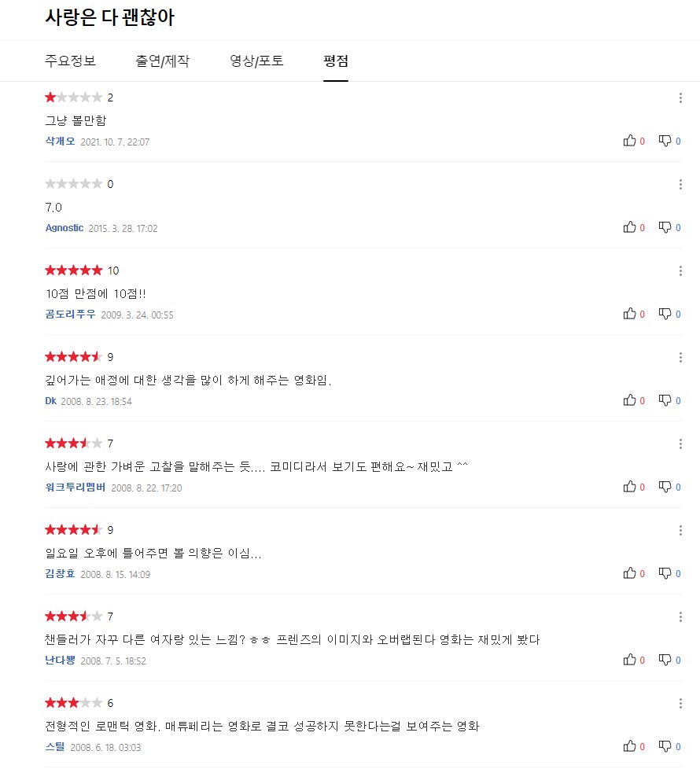Image resolution: width=700 pixels, height=773 pixels.
Task: Click the username Agnostic
Action: (x=64, y=228)
